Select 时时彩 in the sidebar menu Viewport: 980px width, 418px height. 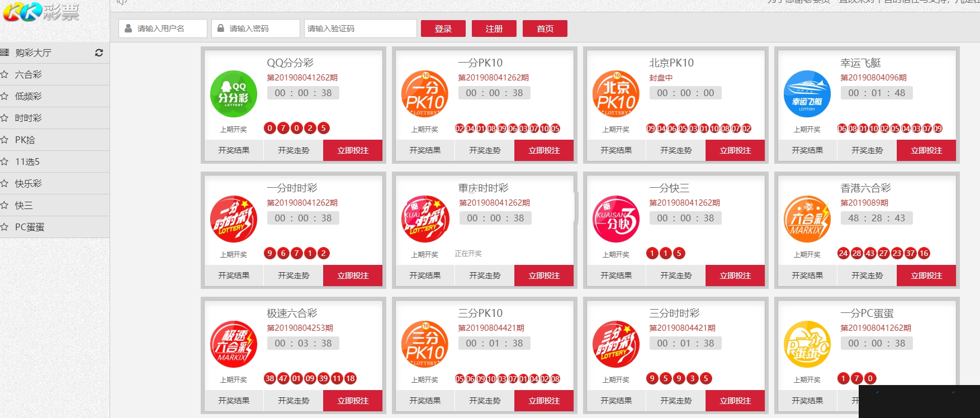pyautogui.click(x=29, y=118)
